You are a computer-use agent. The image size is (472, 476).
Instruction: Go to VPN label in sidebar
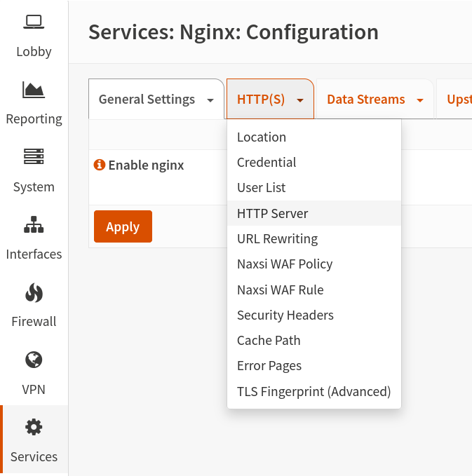(34, 390)
